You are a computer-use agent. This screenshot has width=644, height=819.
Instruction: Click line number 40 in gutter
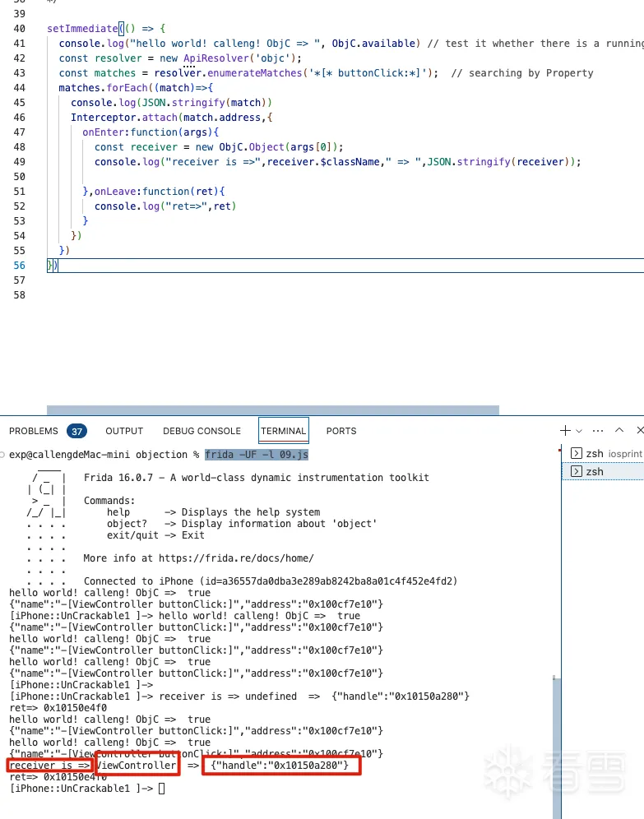19,29
